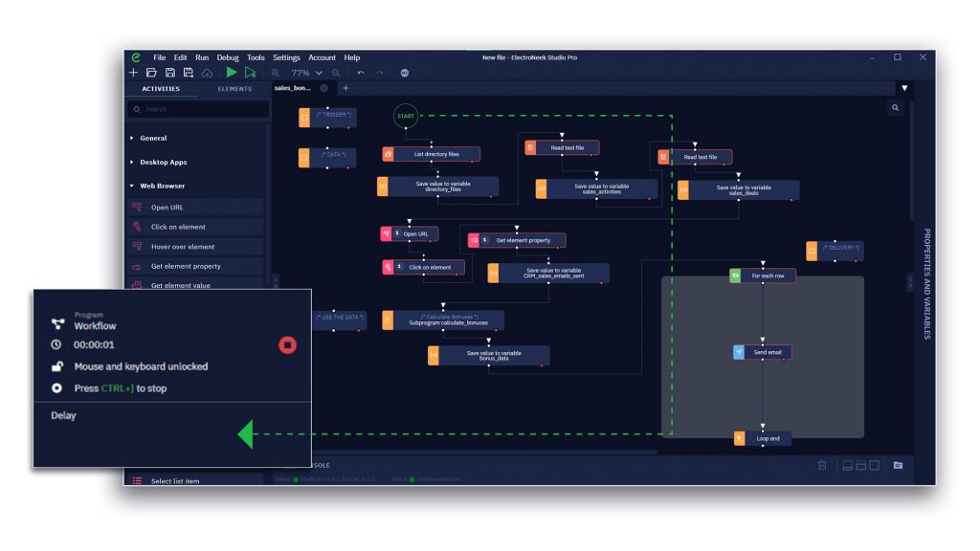
Task: Select the Save value to sales_activities block
Action: click(x=596, y=188)
